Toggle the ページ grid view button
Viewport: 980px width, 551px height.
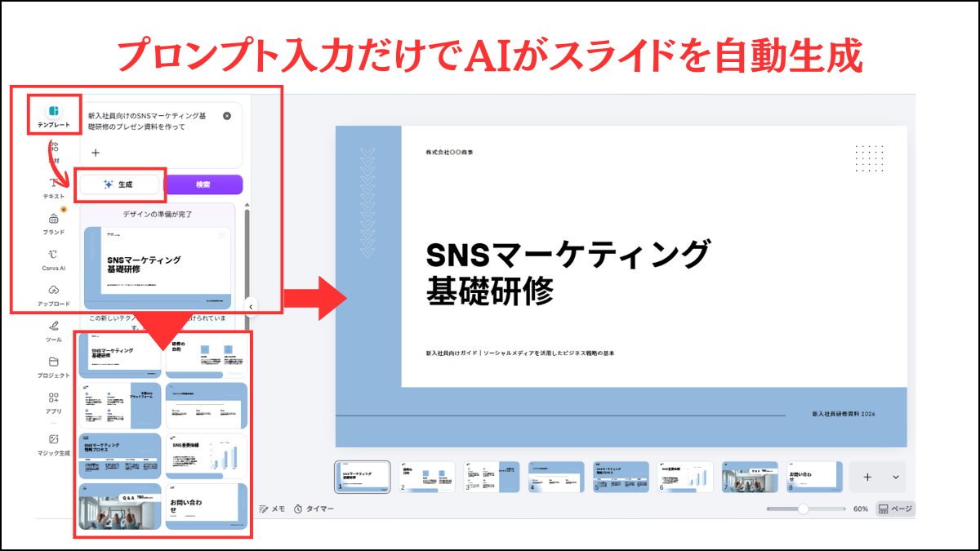(x=895, y=509)
